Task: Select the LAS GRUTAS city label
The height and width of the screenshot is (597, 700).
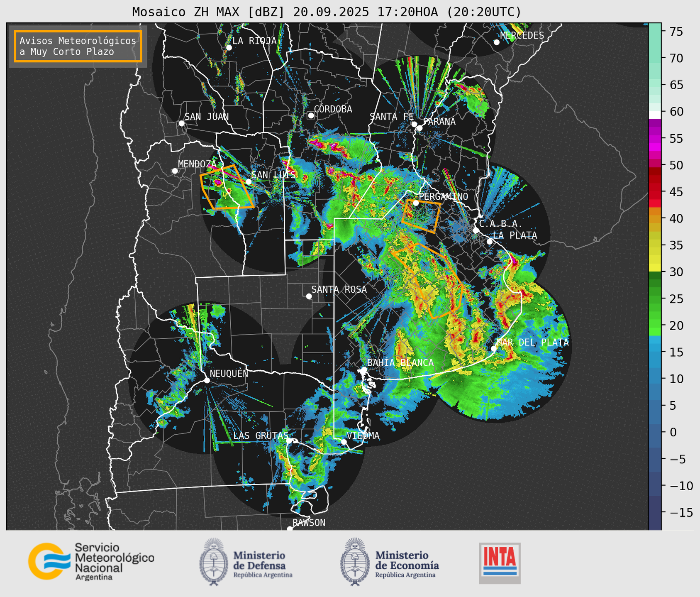Action: [261, 436]
